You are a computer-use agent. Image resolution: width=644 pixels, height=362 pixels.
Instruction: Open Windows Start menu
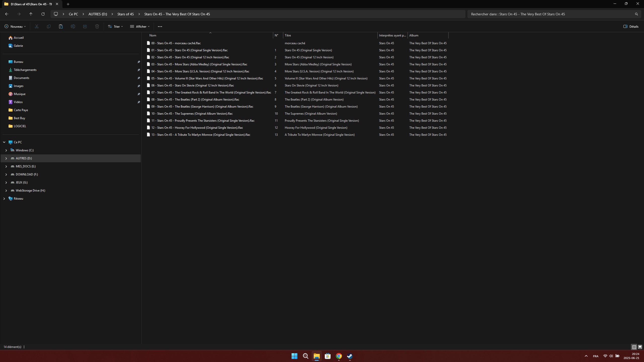[294, 356]
